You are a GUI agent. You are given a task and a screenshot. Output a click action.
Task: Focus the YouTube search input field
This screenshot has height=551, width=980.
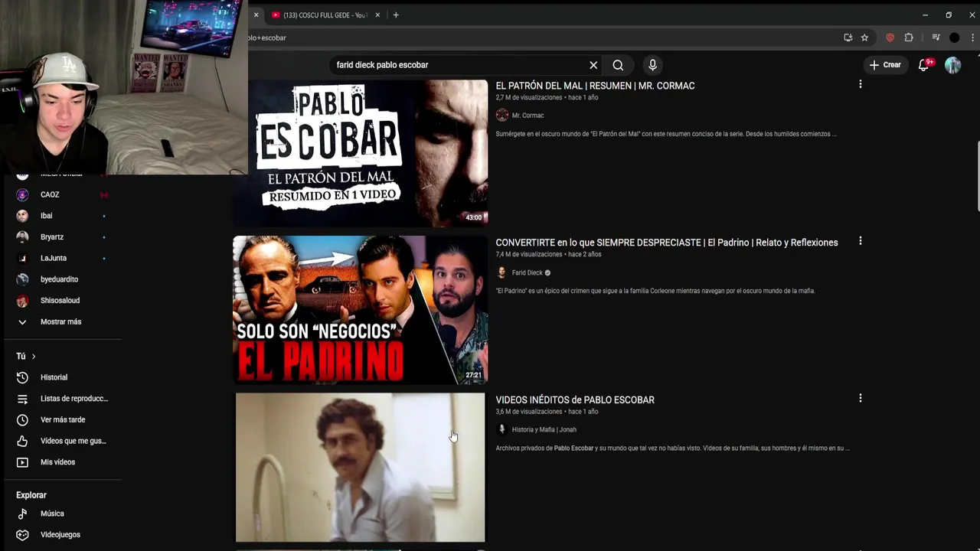459,65
